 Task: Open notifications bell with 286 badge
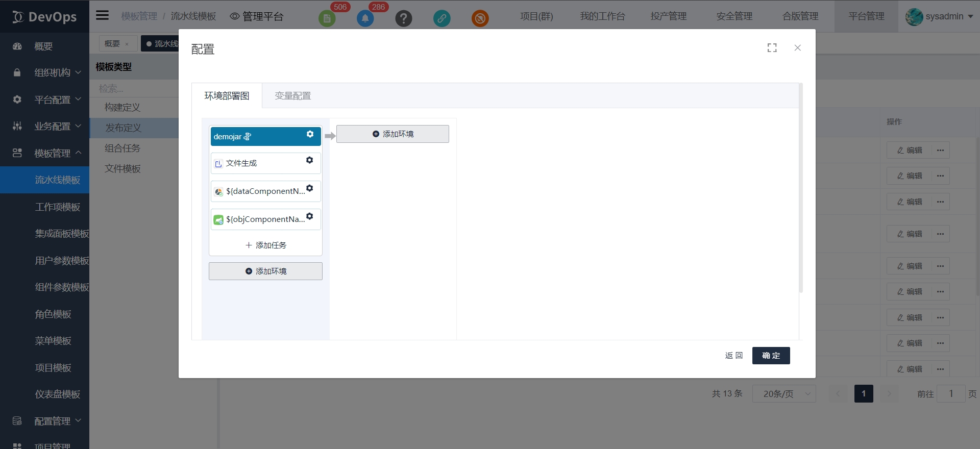[x=365, y=19]
